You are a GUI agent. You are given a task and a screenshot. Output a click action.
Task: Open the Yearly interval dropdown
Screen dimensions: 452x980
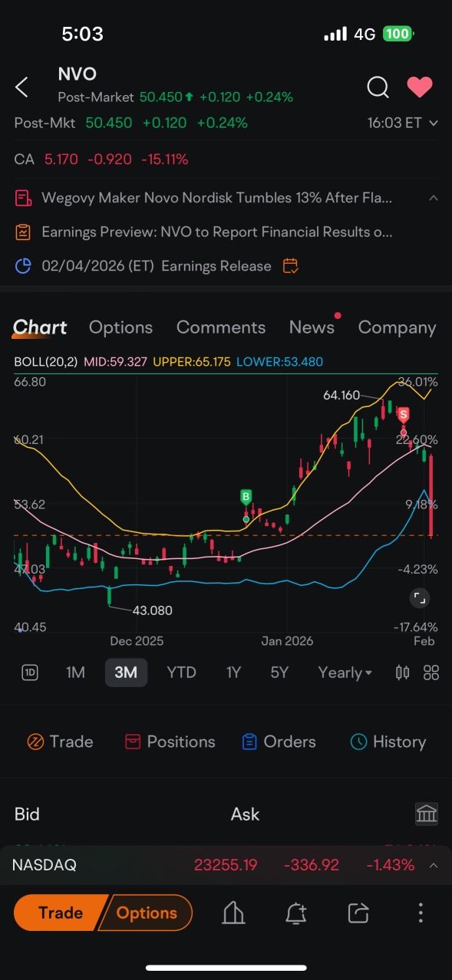[345, 673]
